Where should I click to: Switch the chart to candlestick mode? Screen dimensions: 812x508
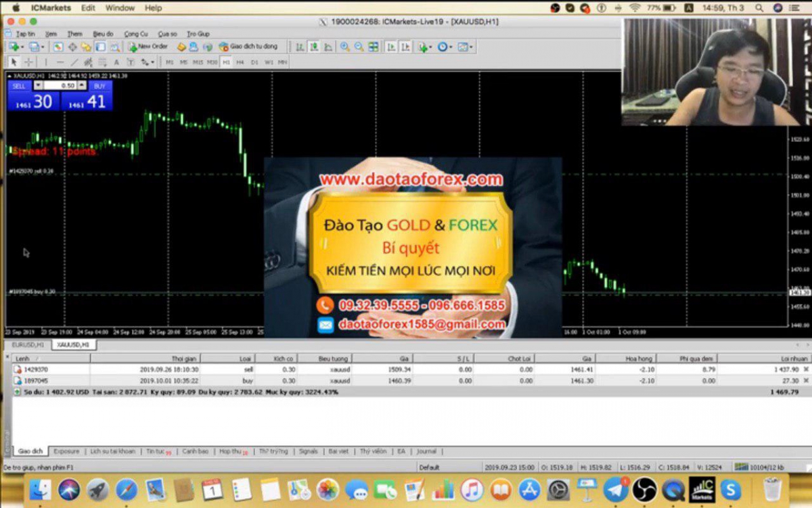coord(314,47)
